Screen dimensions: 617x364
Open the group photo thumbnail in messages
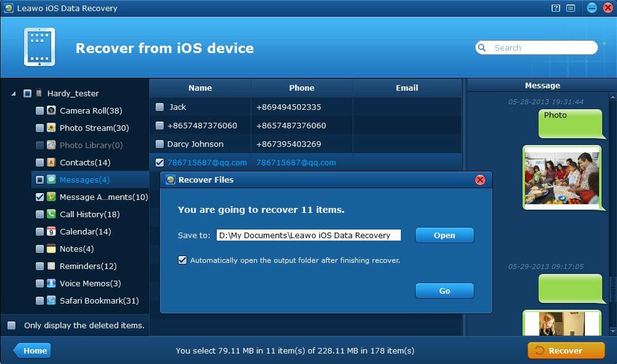(561, 178)
